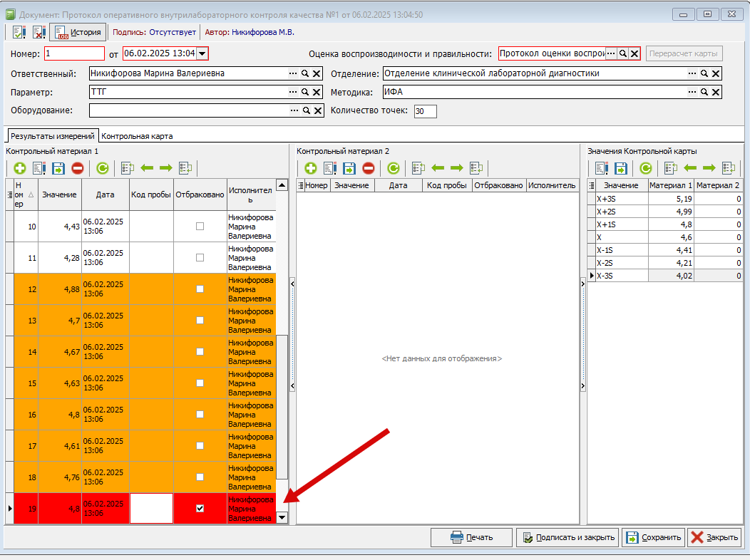Open column chooser in Контрольный материал 2 grid
This screenshot has height=560, width=750.
[301, 185]
